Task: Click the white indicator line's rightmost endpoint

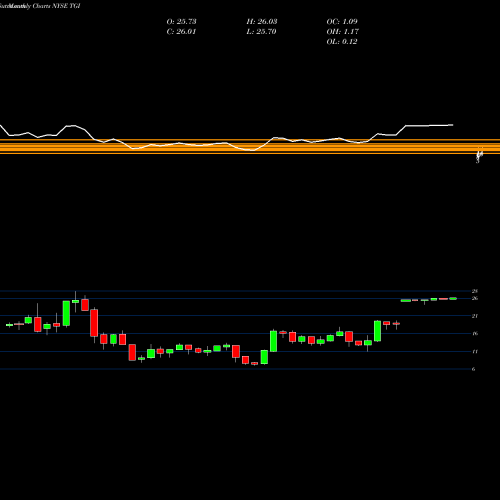Action: pos(453,125)
